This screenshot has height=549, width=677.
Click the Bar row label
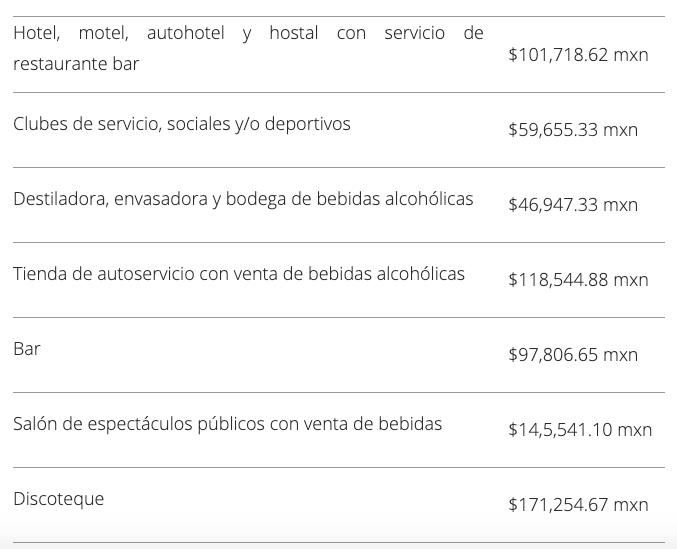[27, 349]
